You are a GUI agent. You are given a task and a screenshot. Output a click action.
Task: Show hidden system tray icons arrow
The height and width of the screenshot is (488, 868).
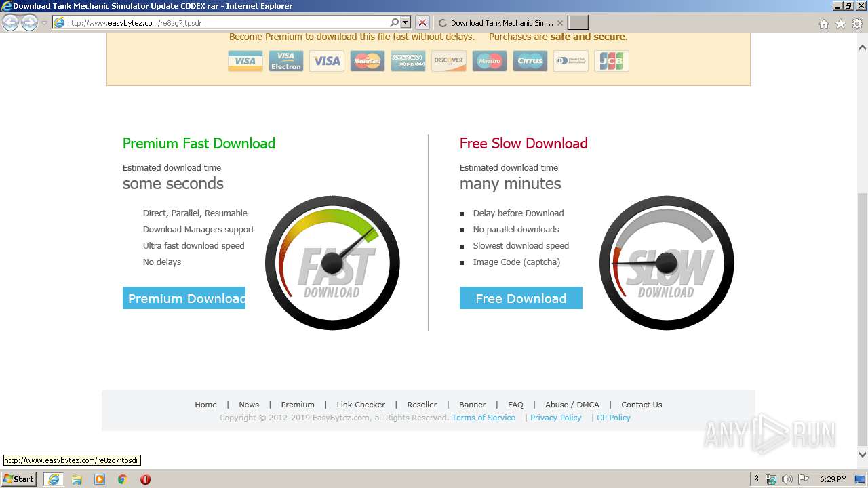(x=756, y=479)
